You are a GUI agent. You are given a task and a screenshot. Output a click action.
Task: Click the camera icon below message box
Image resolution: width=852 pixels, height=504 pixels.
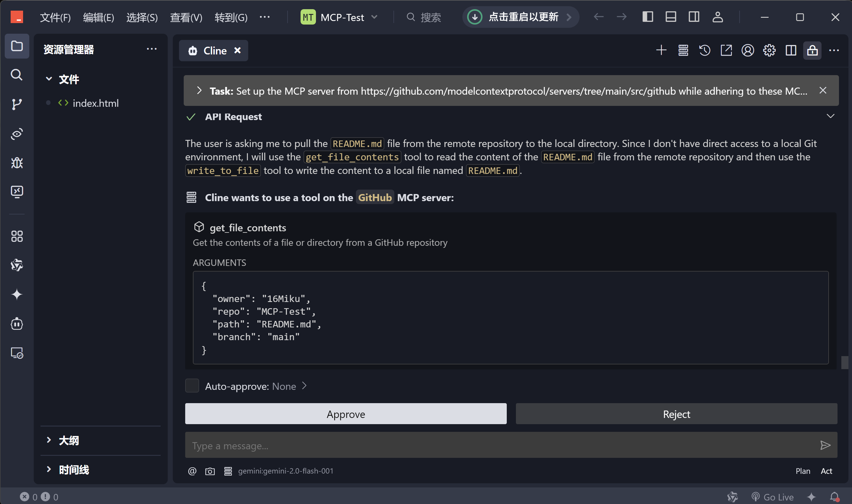(x=210, y=471)
